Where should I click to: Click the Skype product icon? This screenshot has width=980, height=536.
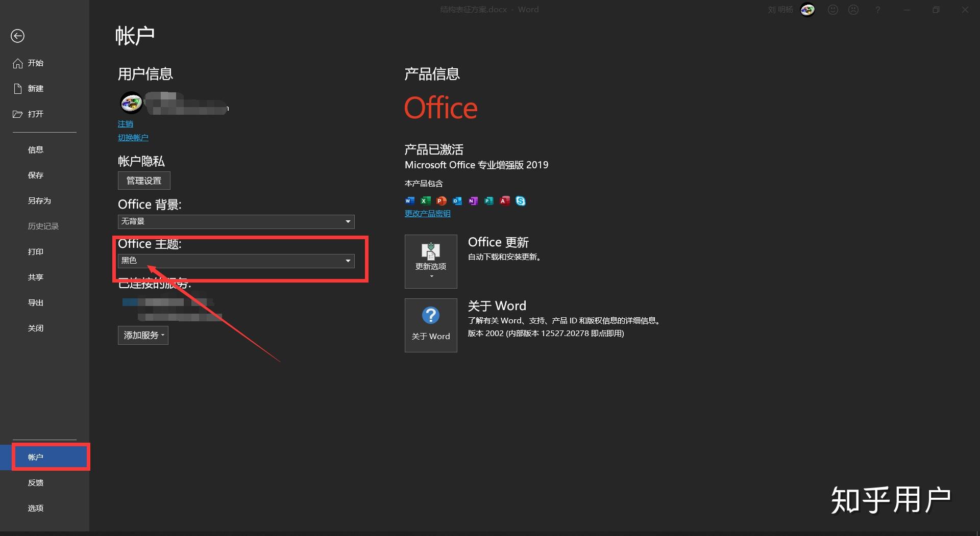(521, 201)
